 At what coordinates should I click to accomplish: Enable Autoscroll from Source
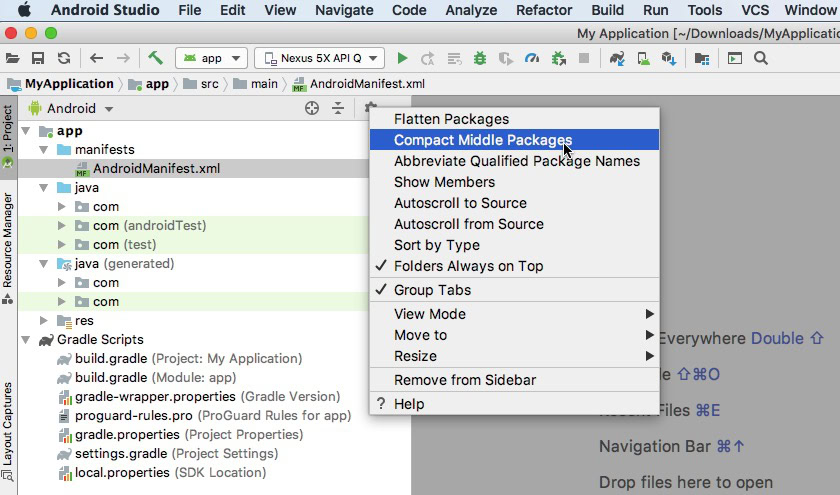tap(514, 224)
